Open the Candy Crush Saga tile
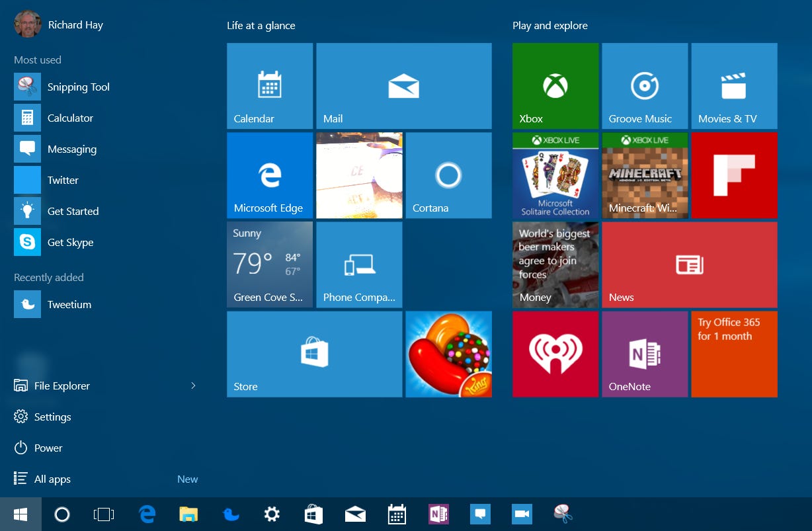This screenshot has width=812, height=531. 448,354
